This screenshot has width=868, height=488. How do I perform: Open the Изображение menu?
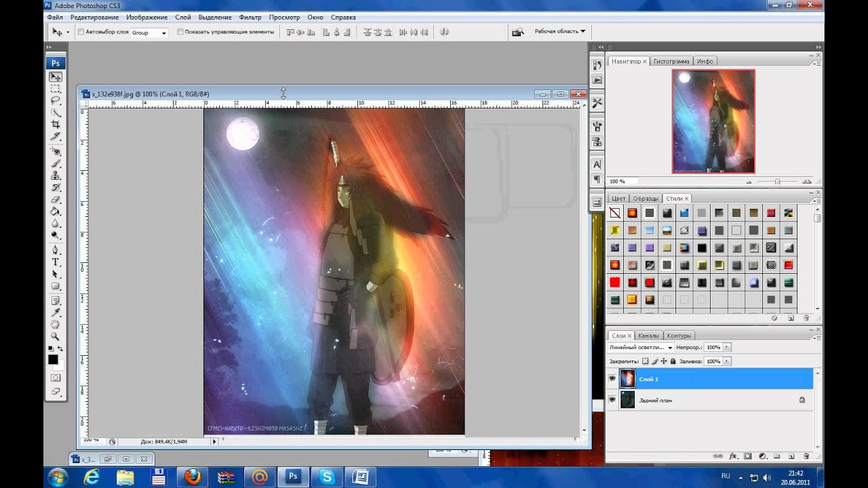click(147, 17)
